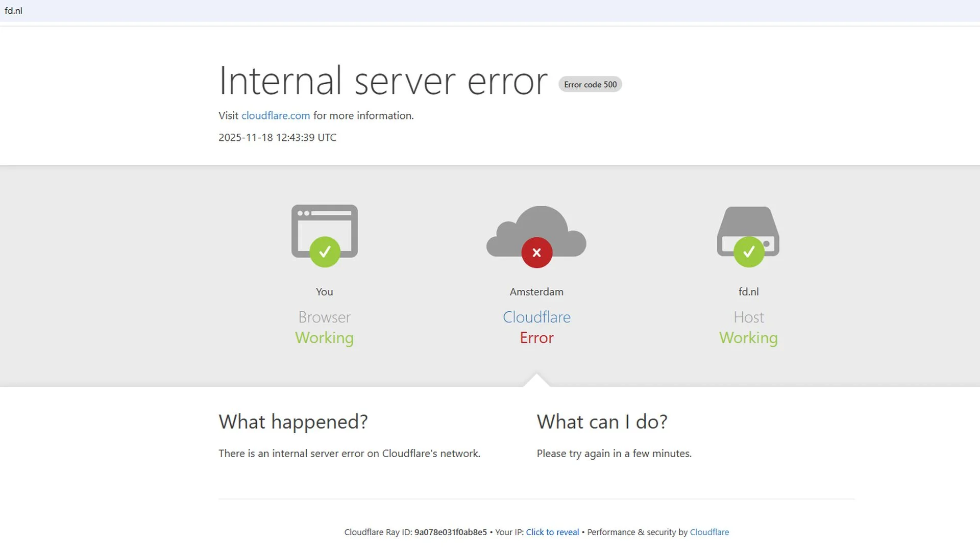Click the gray cloud icon above Amsterdam

[536, 227]
